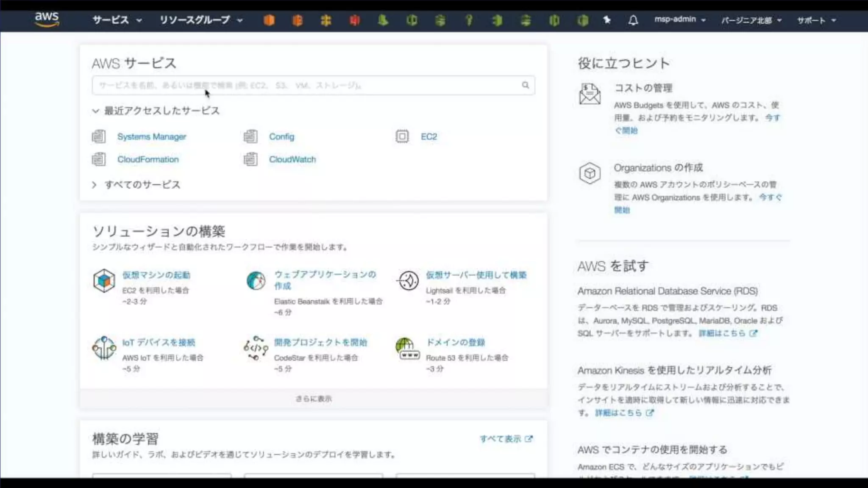The height and width of the screenshot is (488, 868).
Task: Open the CloudFormation service link
Action: 148,159
